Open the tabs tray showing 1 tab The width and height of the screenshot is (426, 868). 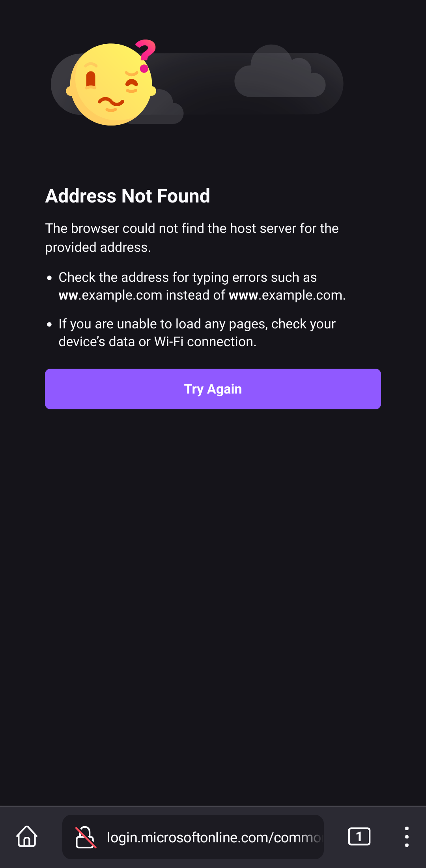359,836
